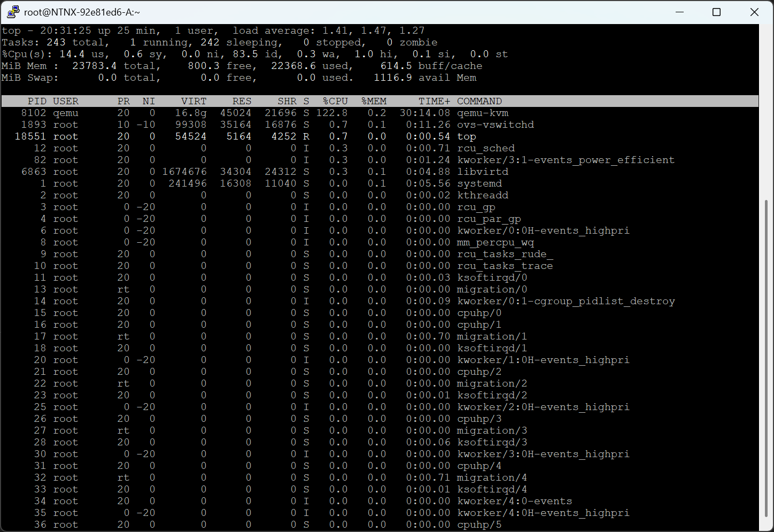Click the %CPU column header
This screenshot has width=774, height=532.
tap(335, 101)
